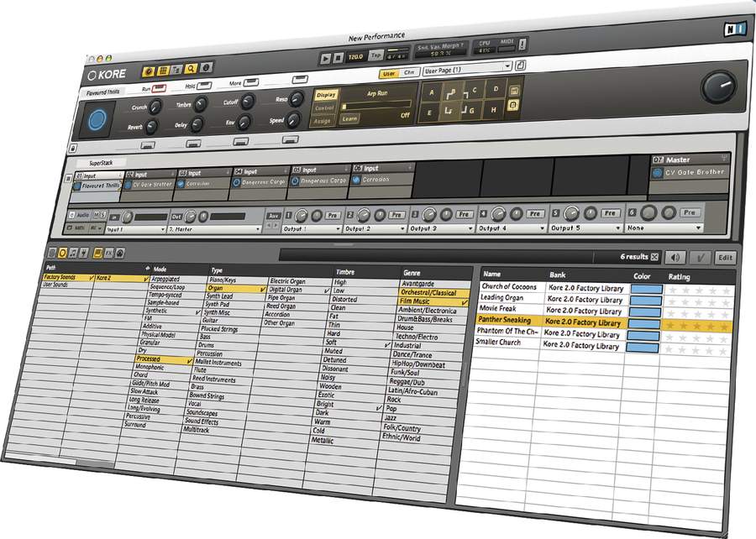Viewport: 756px width, 539px height.
Task: Click the browser search field
Action: coord(436,256)
